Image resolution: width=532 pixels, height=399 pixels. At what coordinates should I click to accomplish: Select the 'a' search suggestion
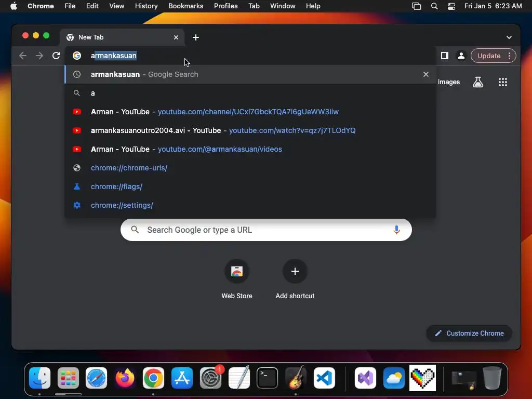point(250,93)
